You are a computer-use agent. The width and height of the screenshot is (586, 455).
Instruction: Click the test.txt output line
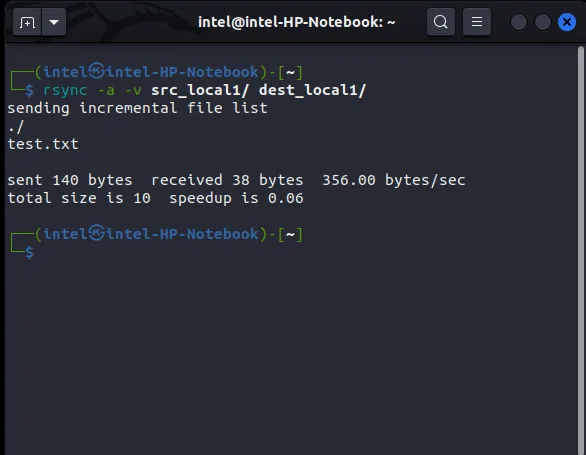tap(43, 144)
